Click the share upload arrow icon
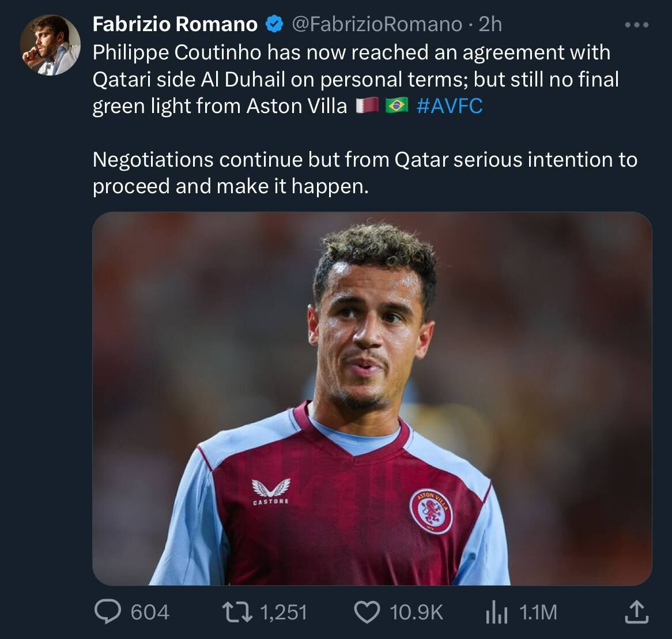Viewport: 672px width, 639px height. 636,612
